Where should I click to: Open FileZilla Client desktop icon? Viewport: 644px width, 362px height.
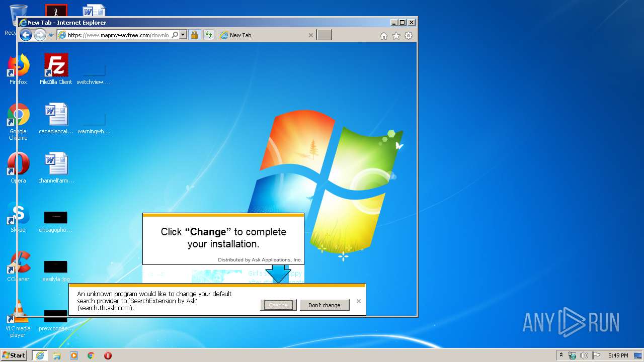[x=56, y=69]
